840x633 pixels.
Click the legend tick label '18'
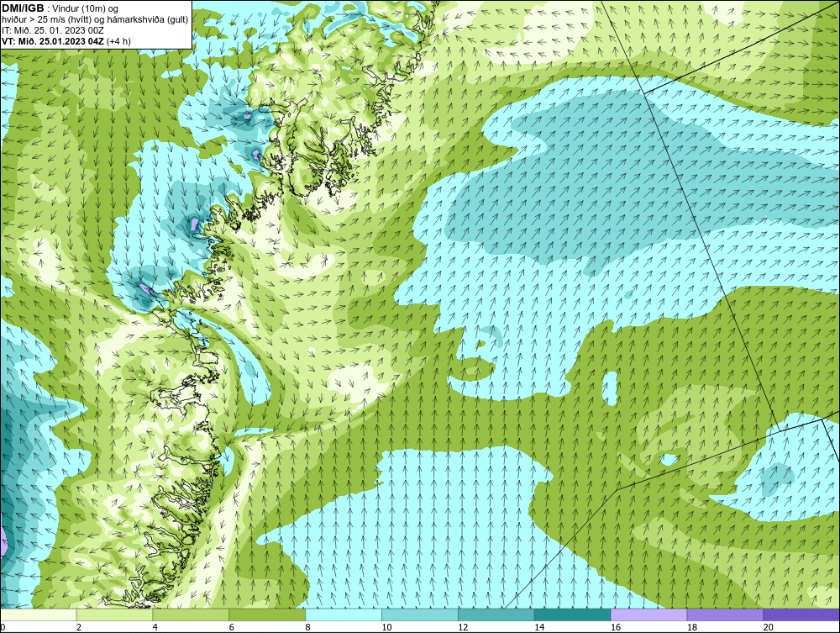click(691, 627)
